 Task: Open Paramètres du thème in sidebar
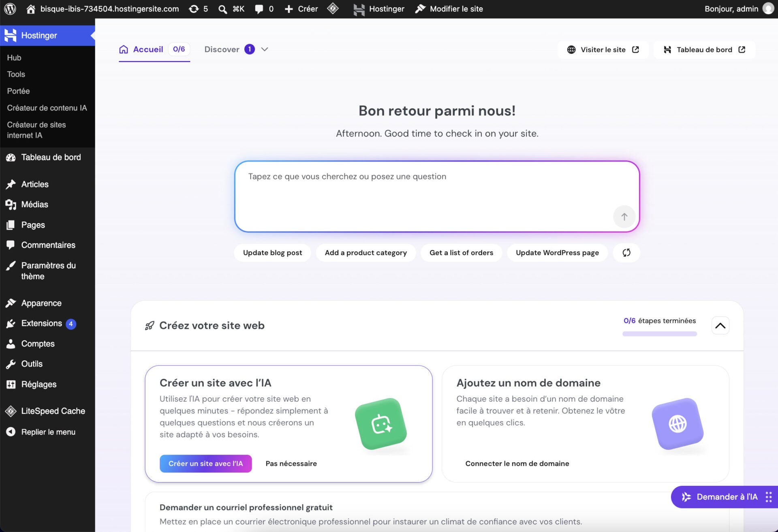(47, 271)
